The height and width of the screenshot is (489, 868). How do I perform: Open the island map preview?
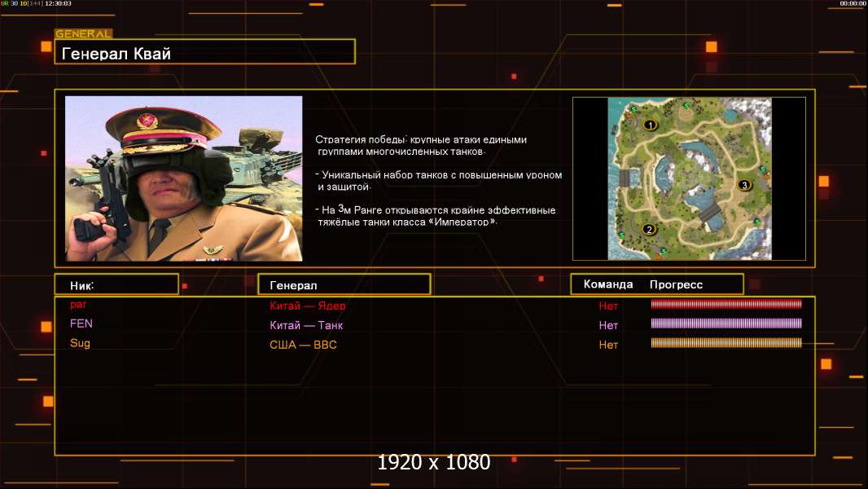click(689, 178)
